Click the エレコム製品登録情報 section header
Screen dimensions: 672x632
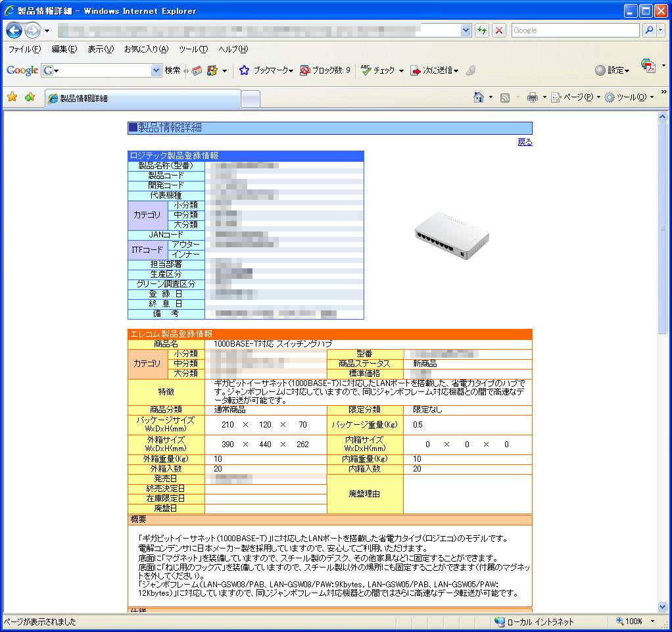[330, 334]
